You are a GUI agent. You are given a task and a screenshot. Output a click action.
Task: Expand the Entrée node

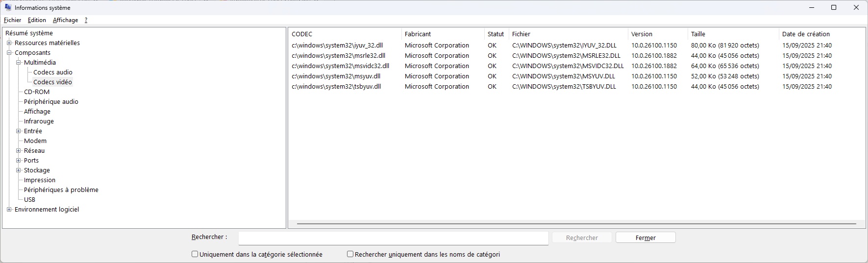click(19, 131)
